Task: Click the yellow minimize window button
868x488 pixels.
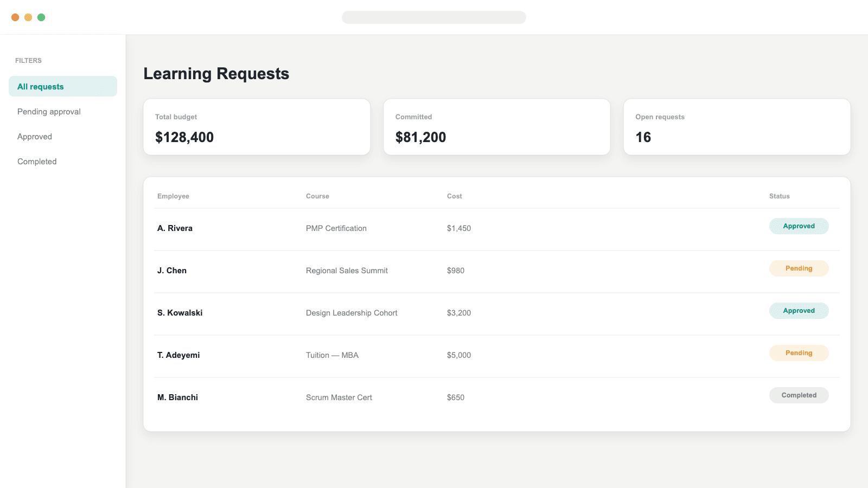Action: pos(28,17)
